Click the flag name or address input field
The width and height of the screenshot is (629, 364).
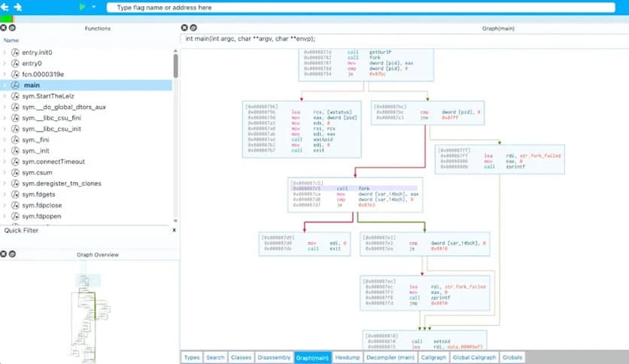pyautogui.click(x=360, y=8)
